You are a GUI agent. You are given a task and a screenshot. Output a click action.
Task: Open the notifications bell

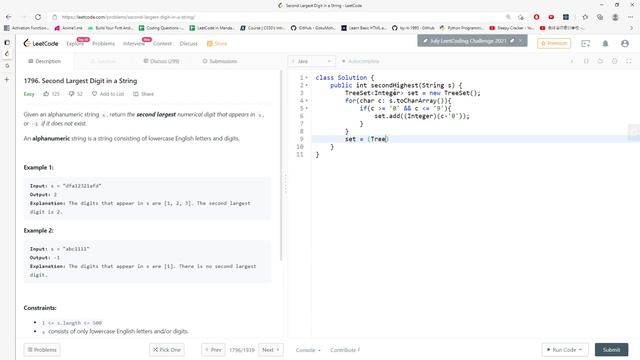tap(605, 43)
